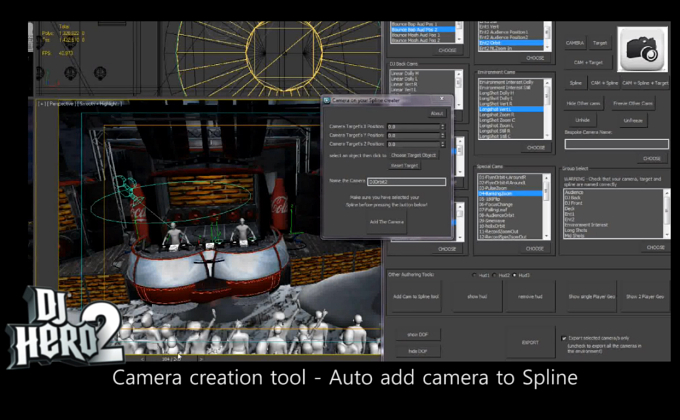Click up arrow of Group Select list scrollbar
This screenshot has height=420, width=680.
667,192
